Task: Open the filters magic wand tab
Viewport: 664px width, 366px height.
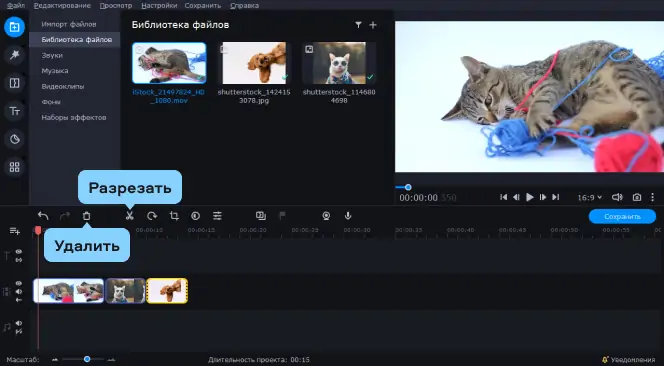Action: pyautogui.click(x=14, y=55)
